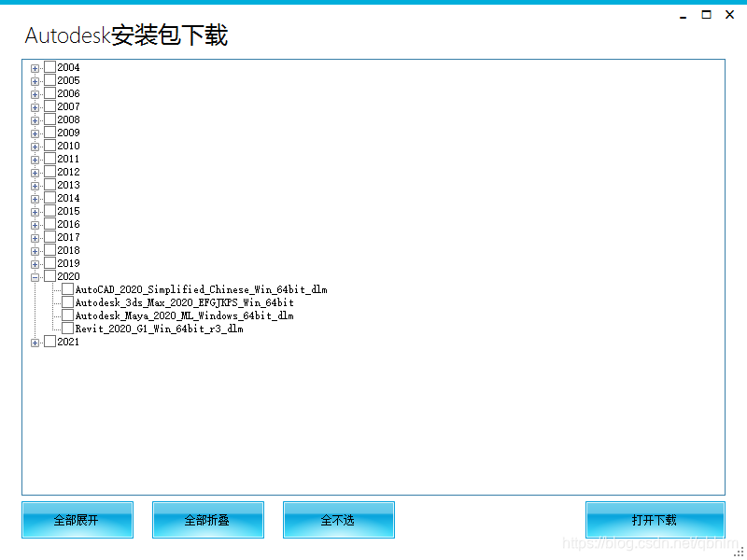Expand the 2004 tree node

coord(35,68)
